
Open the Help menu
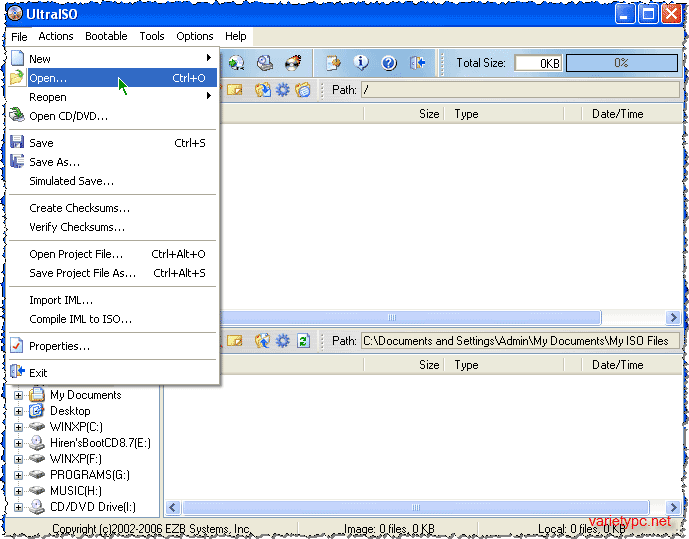pyautogui.click(x=236, y=36)
